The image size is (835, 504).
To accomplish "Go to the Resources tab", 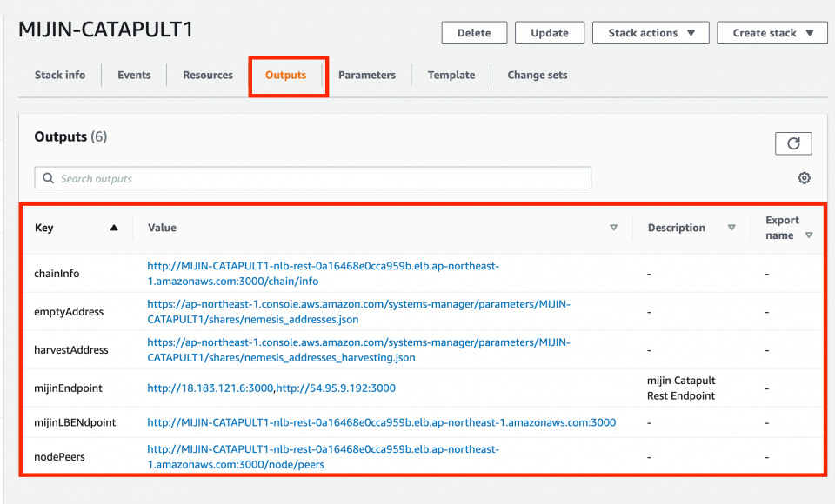I will click(x=208, y=75).
